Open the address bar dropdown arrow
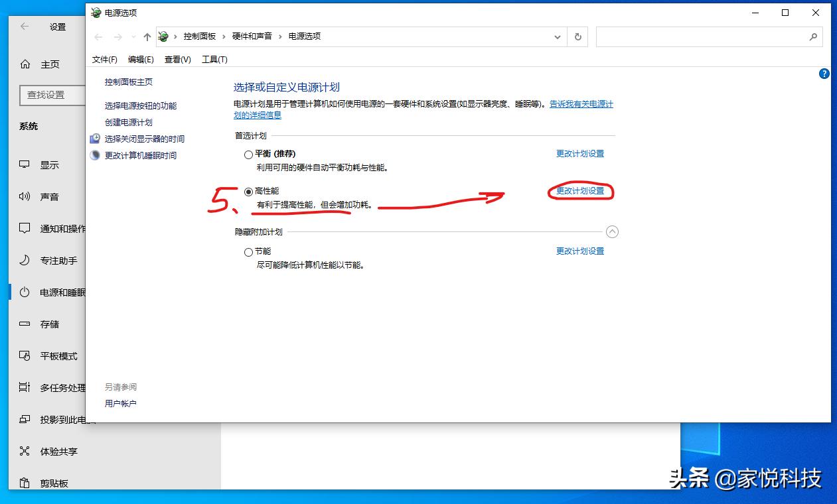This screenshot has height=504, width=837. click(x=558, y=36)
